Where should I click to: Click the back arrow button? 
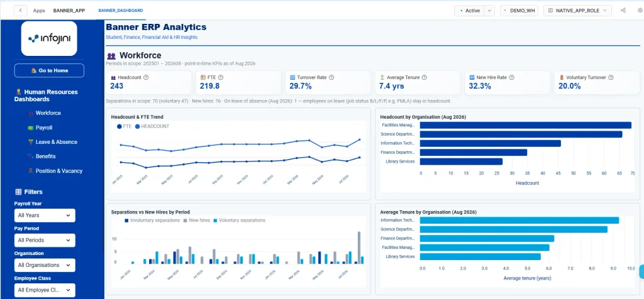21,11
